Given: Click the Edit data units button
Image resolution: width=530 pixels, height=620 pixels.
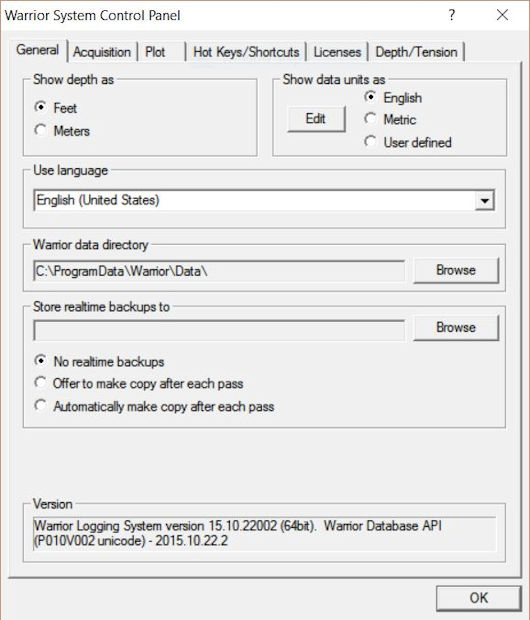Looking at the screenshot, I should point(316,118).
